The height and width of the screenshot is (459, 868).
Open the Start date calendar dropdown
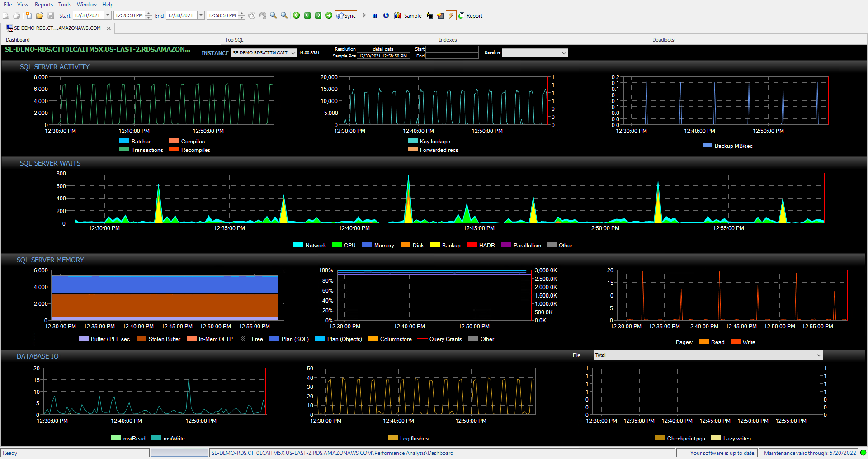pos(107,15)
